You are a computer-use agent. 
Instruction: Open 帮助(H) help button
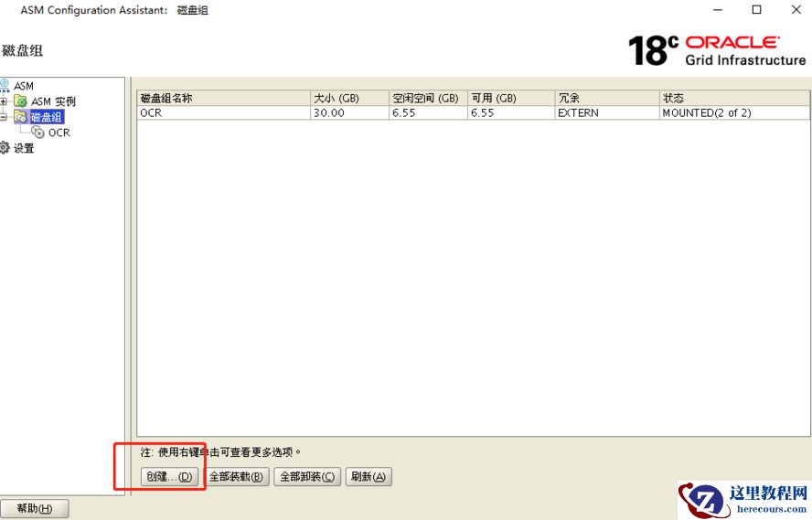pos(34,508)
